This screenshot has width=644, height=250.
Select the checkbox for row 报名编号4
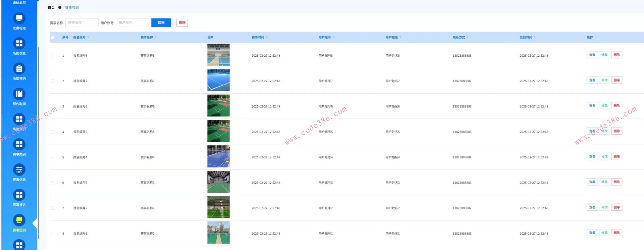[x=53, y=157]
